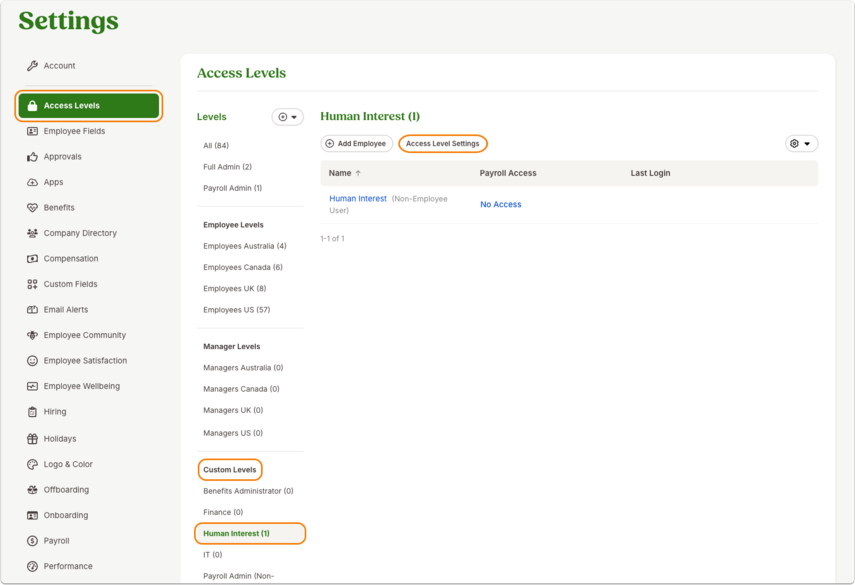Open Employee Satisfaction settings
This screenshot has height=585, width=855.
[85, 361]
